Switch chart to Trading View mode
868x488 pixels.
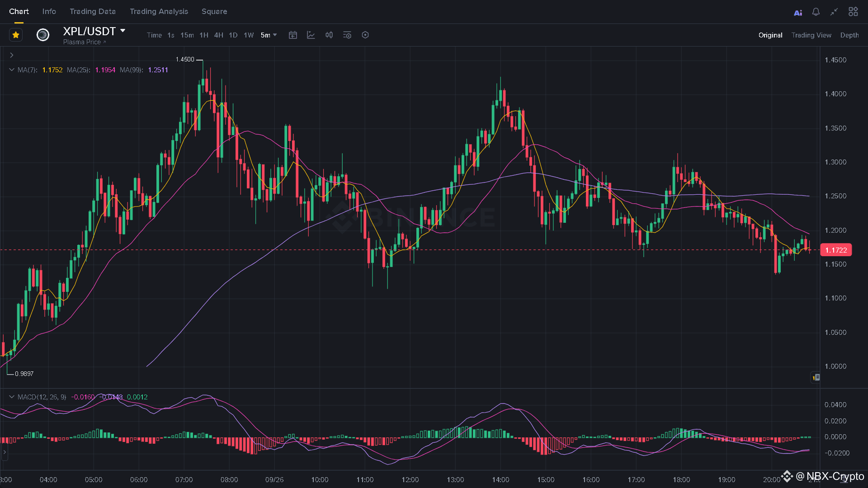click(x=811, y=35)
